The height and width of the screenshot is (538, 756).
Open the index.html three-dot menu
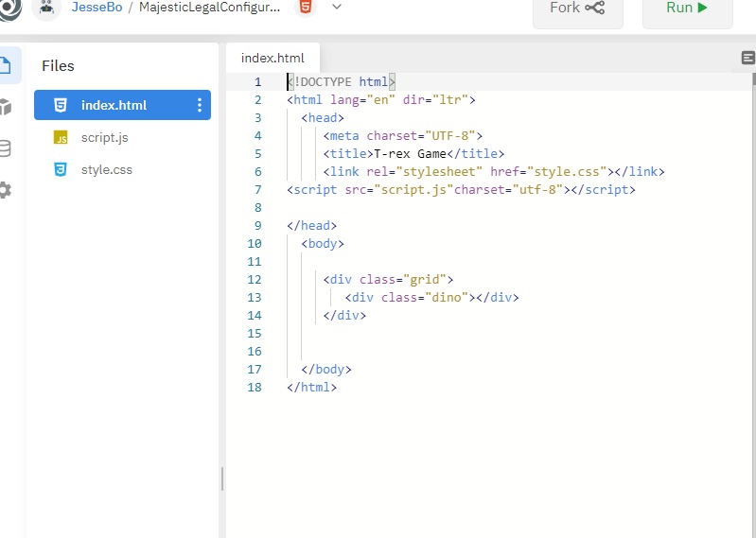click(200, 105)
